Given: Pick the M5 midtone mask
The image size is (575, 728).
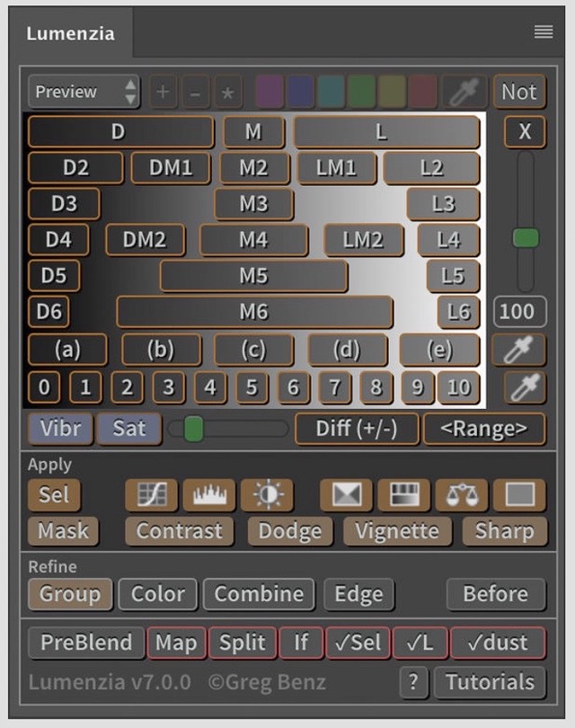Looking at the screenshot, I should (254, 276).
